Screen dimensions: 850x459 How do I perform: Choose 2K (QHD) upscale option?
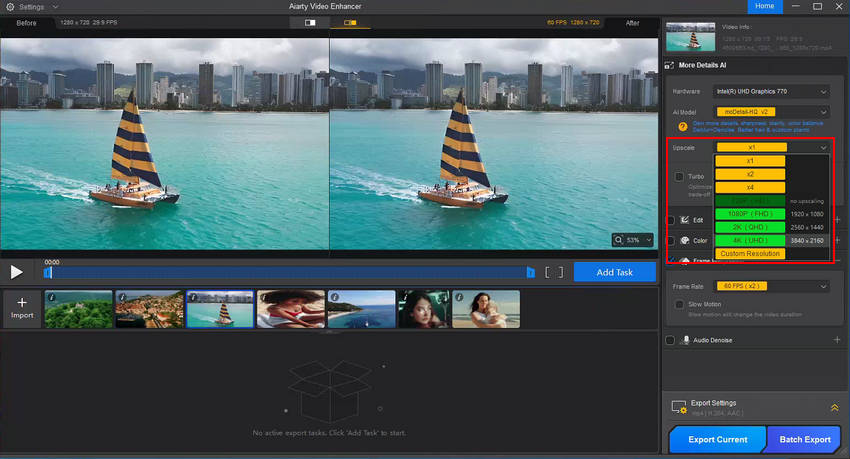750,227
